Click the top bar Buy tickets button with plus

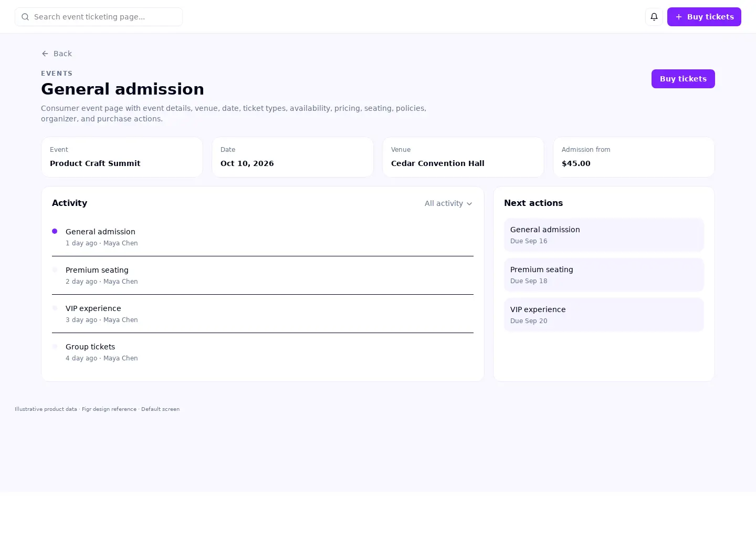click(x=704, y=17)
